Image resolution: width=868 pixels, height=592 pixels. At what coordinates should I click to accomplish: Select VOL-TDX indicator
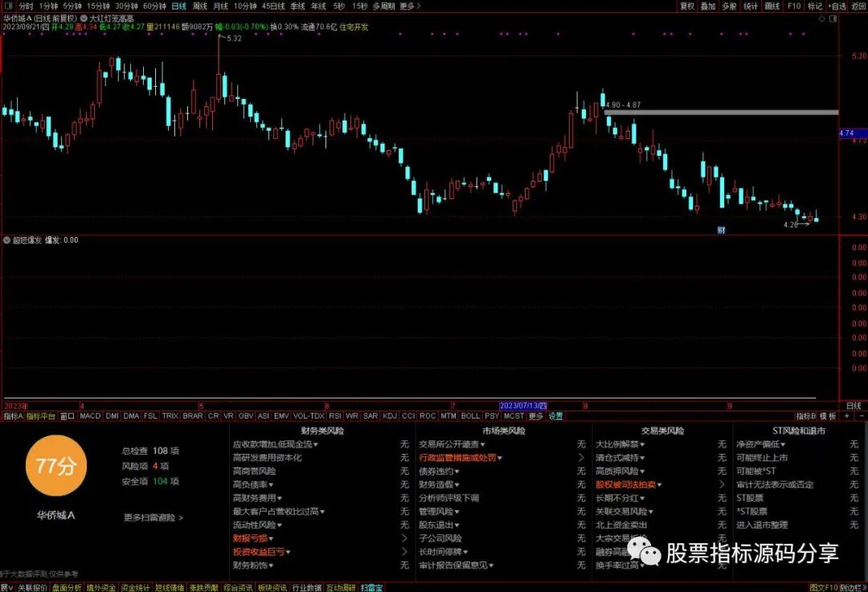tap(309, 416)
